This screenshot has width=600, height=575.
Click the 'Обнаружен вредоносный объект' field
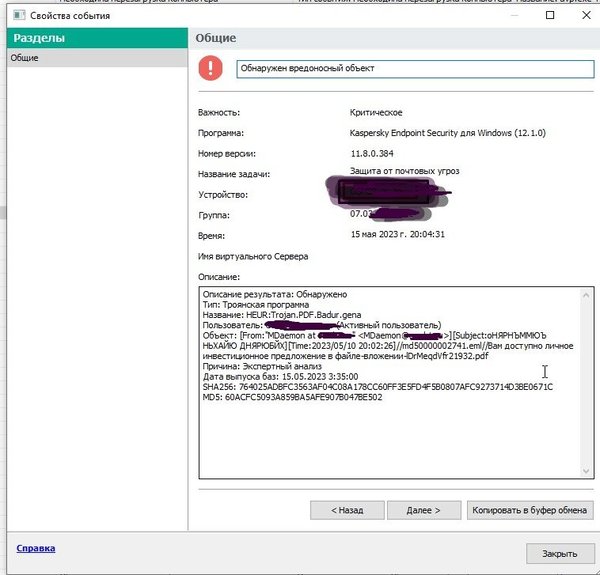(x=415, y=69)
